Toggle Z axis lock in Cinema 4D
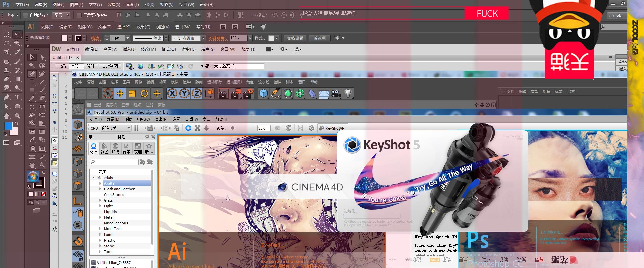The height and width of the screenshot is (268, 644). (197, 93)
